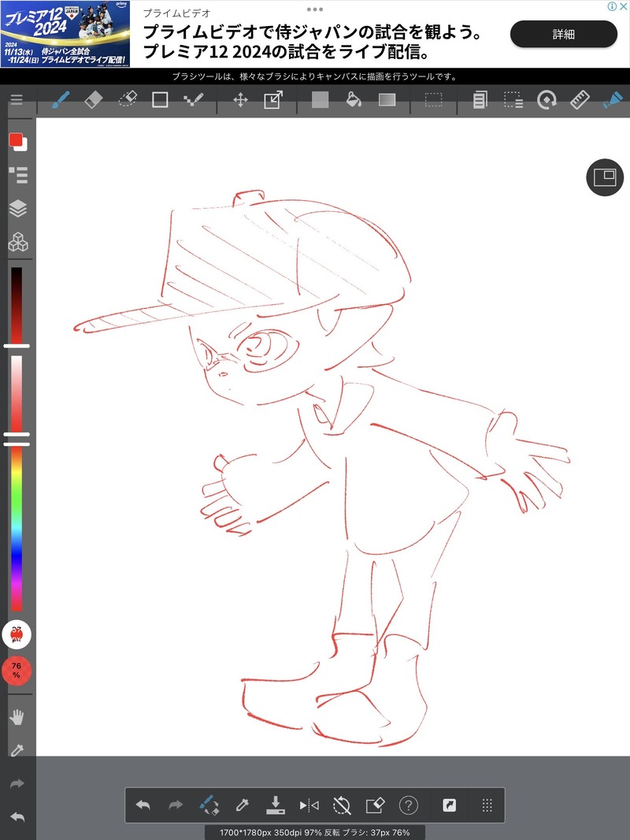Image resolution: width=630 pixels, height=840 pixels.
Task: Pick a hue on the rainbow slider
Action: pos(17,528)
